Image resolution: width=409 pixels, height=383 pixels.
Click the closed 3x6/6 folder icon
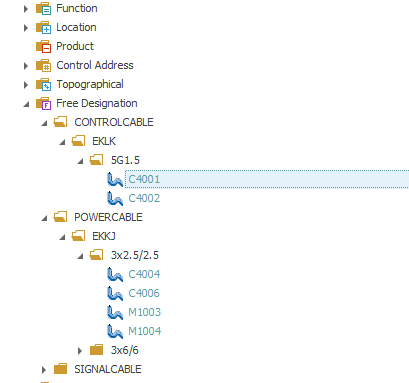[96, 350]
